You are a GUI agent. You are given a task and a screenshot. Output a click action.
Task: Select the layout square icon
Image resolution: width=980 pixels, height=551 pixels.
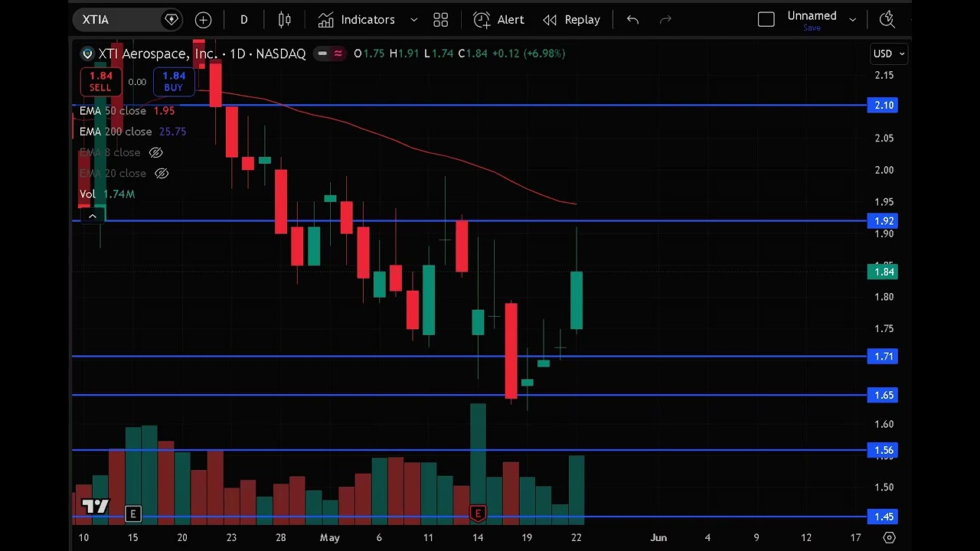pos(766,20)
